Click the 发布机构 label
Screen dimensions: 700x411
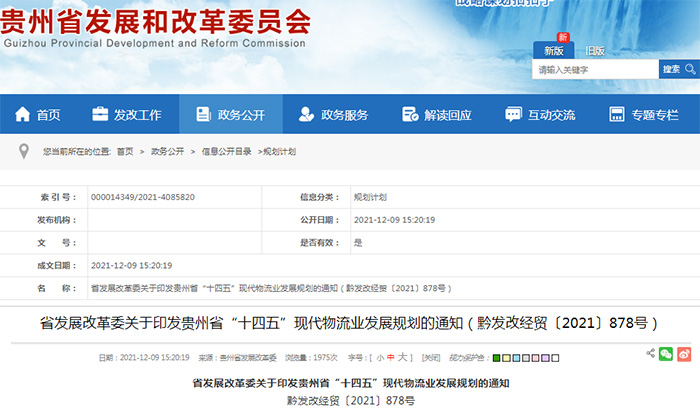point(57,220)
